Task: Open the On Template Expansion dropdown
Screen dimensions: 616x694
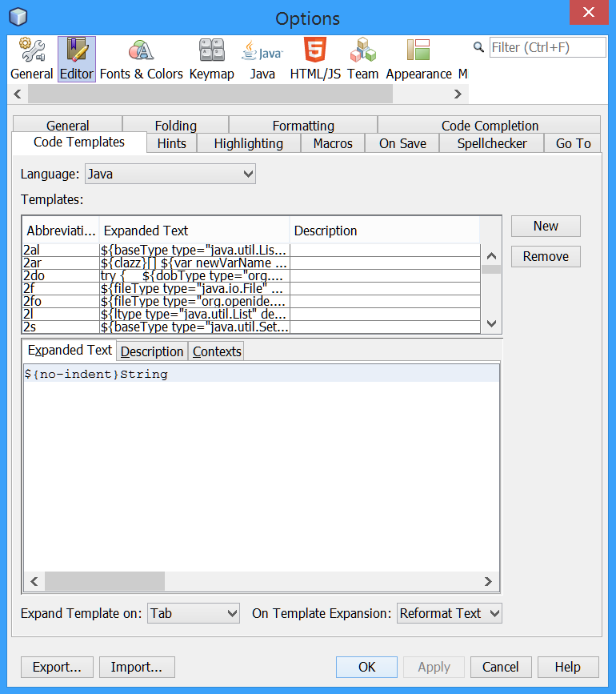Action: [x=450, y=613]
